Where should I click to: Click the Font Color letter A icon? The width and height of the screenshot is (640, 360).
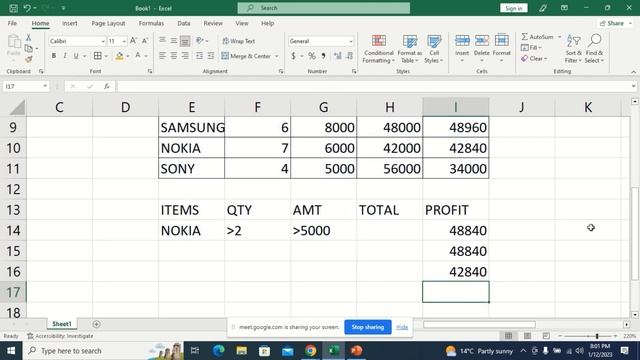(x=138, y=56)
